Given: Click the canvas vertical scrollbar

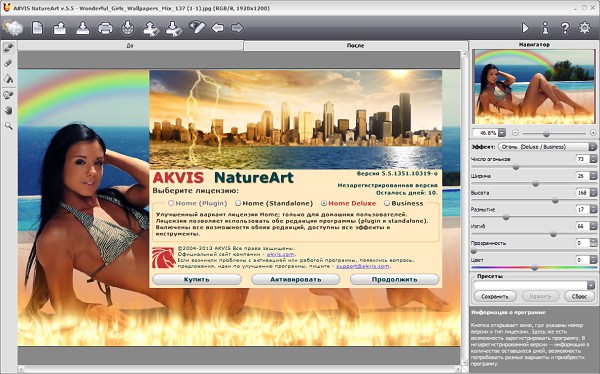Looking at the screenshot, I should click(464, 208).
